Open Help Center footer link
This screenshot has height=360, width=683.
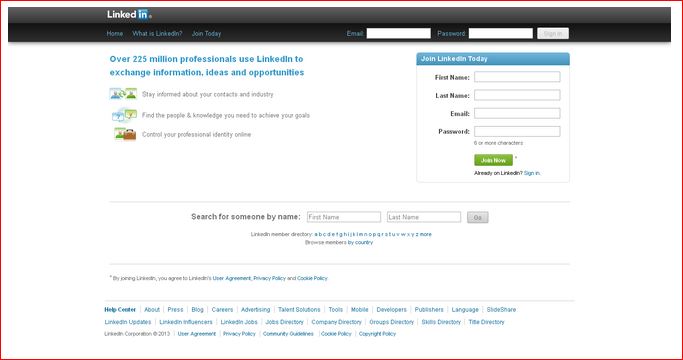tap(120, 309)
